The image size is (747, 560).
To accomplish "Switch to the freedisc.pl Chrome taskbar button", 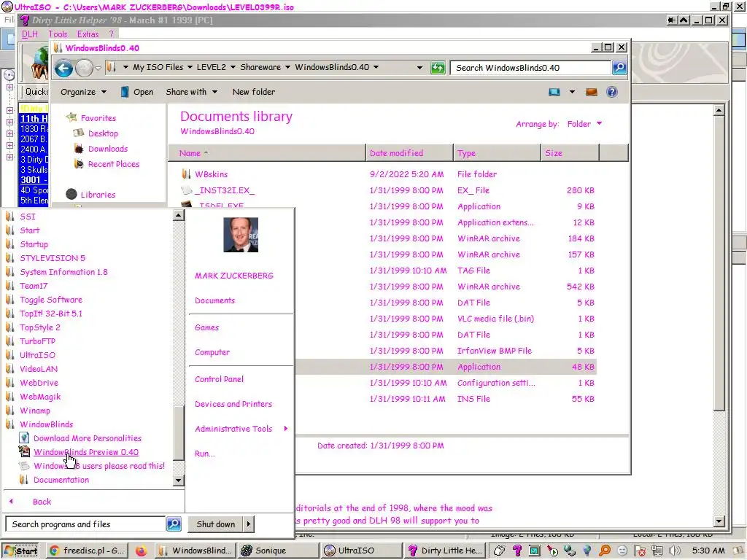I will [88, 551].
